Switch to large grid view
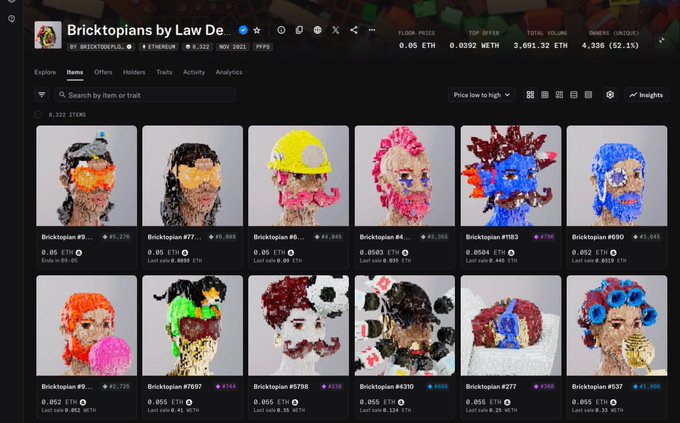The image size is (680, 423). coord(530,95)
